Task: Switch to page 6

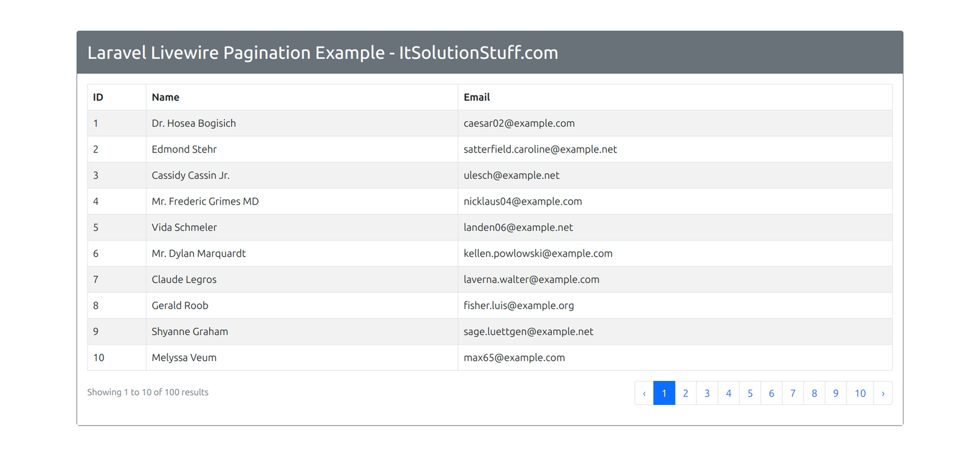Action: (771, 393)
